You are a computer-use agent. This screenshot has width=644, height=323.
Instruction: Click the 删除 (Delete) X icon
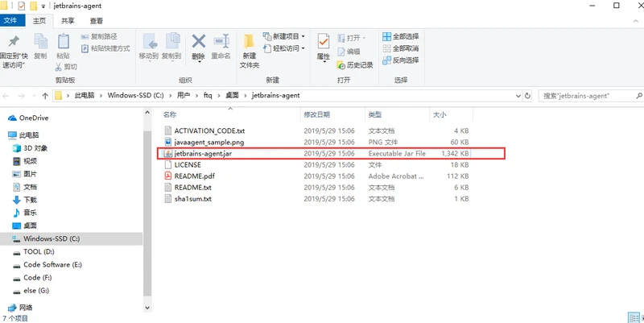(x=198, y=42)
